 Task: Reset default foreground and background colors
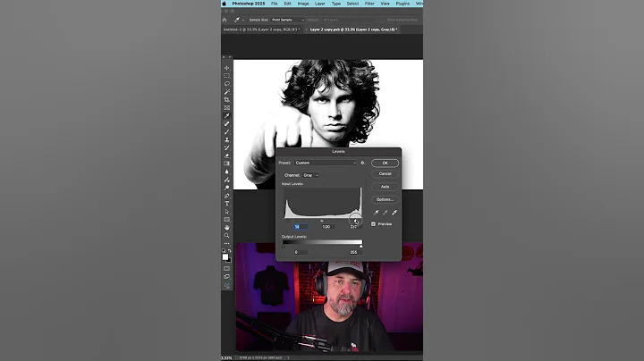(x=224, y=251)
